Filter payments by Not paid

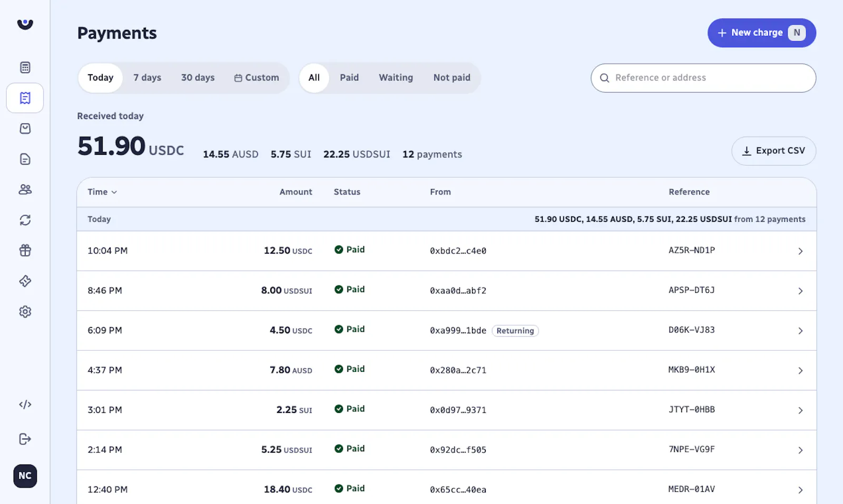click(452, 78)
